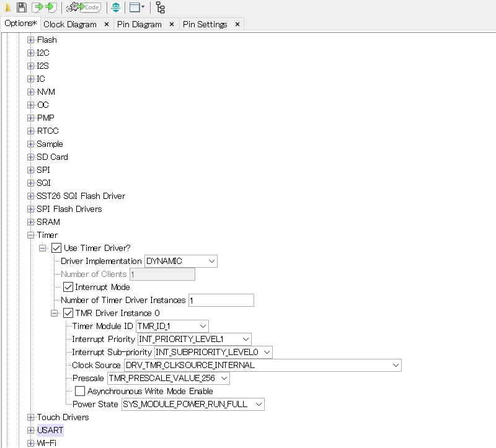Expand the SPI Flash Drivers node
The width and height of the screenshot is (496, 448).
point(30,209)
